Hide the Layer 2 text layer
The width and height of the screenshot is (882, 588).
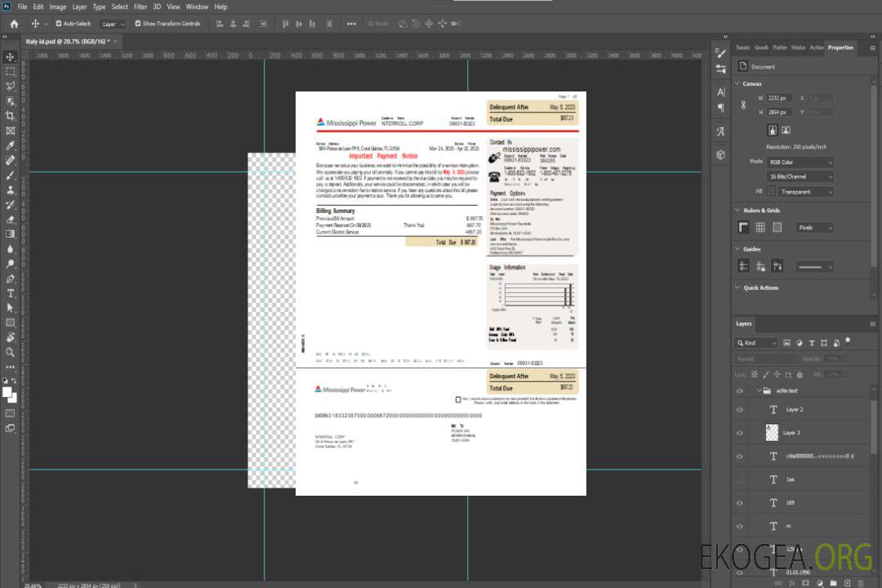coord(740,409)
